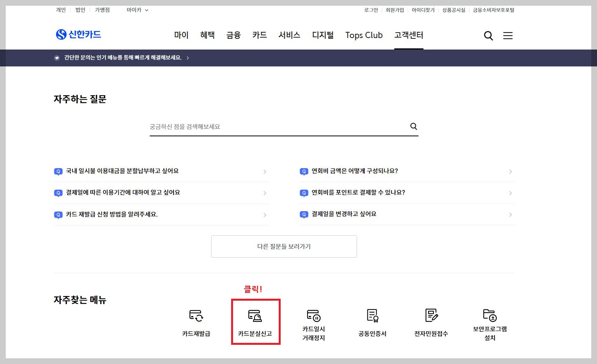Click arrow next to 결제일에 따른 이용기간 question
Image resolution: width=597 pixels, height=364 pixels.
(265, 193)
